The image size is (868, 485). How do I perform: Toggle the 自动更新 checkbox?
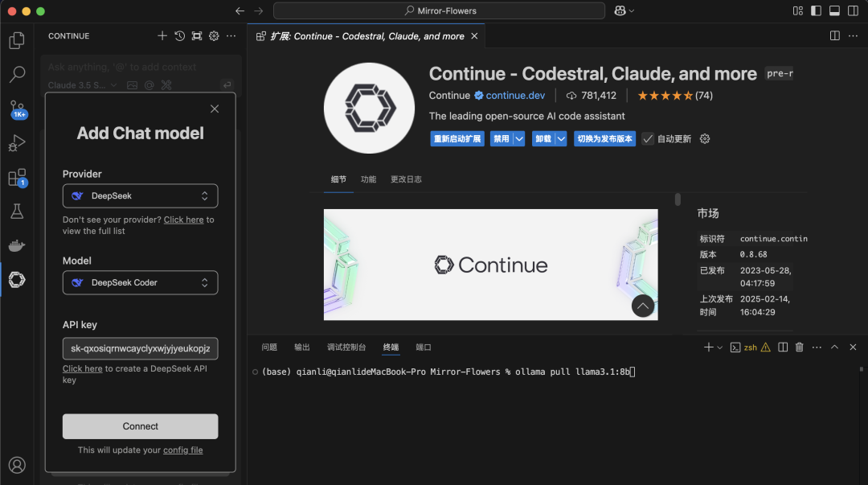click(x=648, y=138)
